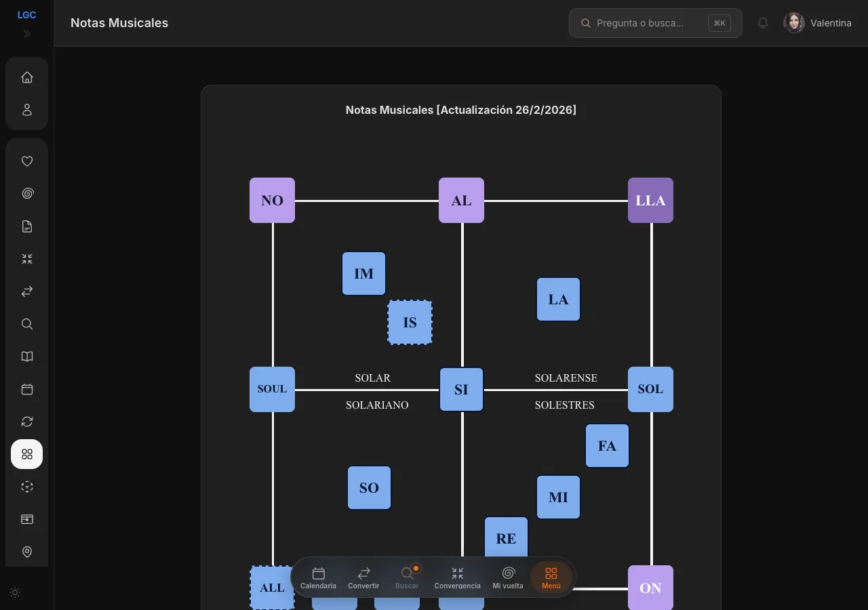Switch to Convergencia in bottom dock
Viewport: 868px width, 610px height.
[x=457, y=577]
